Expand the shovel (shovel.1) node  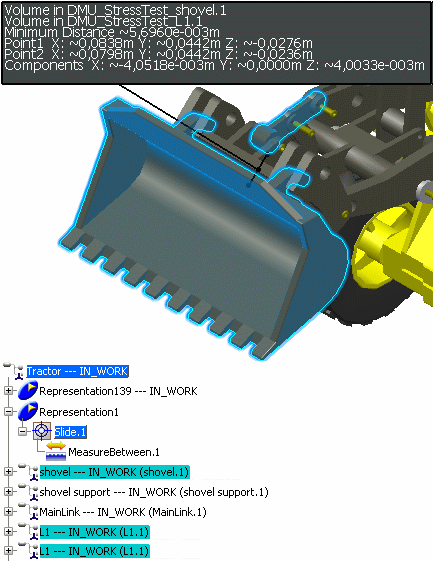(x=9, y=472)
